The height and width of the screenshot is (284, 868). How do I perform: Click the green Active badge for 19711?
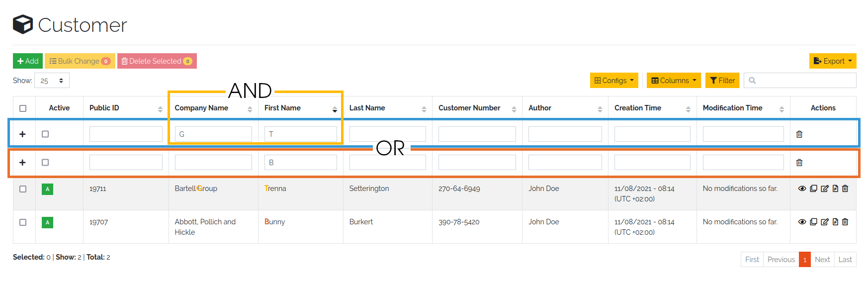coord(47,189)
